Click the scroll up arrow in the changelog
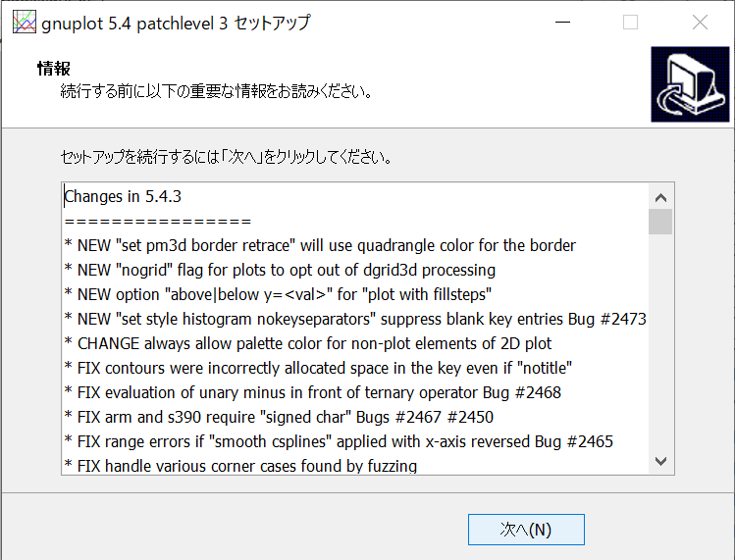 point(660,198)
